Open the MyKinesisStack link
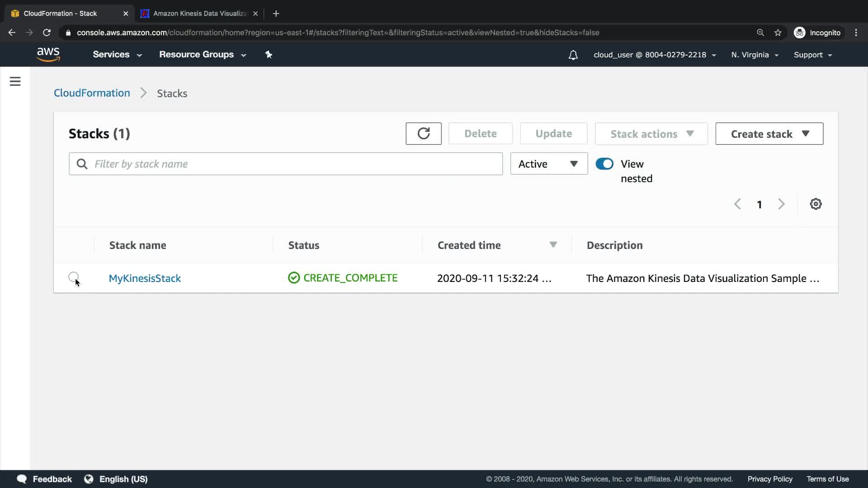This screenshot has width=868, height=488. click(145, 278)
